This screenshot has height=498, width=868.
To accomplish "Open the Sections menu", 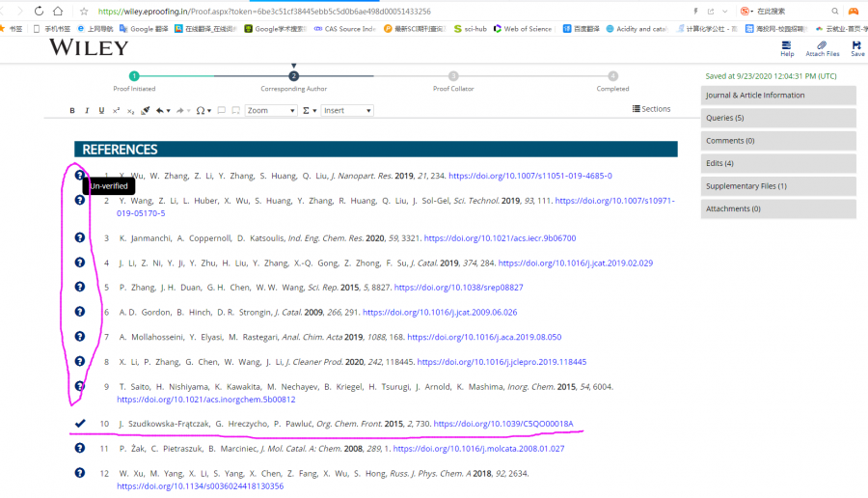I will [x=651, y=109].
